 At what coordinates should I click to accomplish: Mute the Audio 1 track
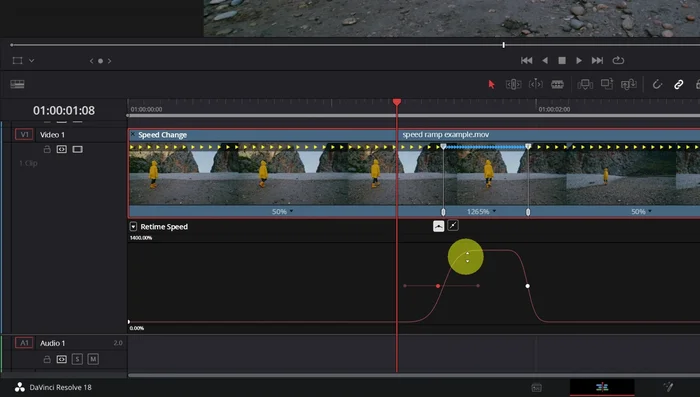point(93,359)
